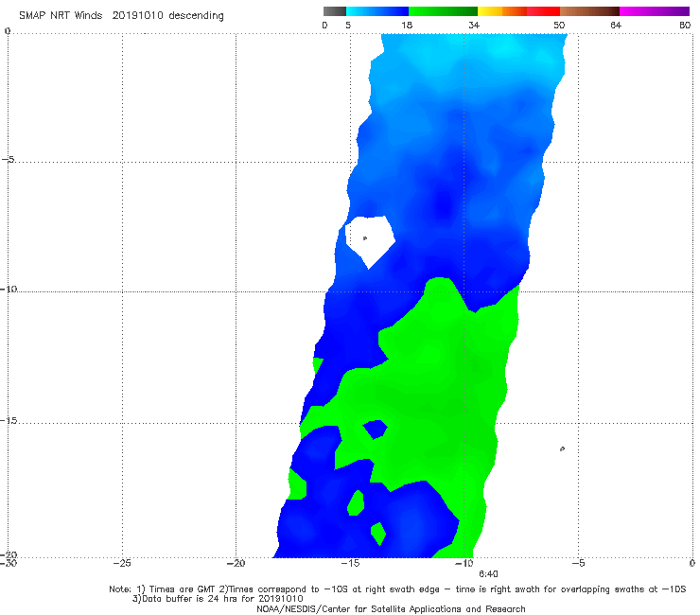This screenshot has height=615, width=700.
Task: Click the color bar label 18
Action: coord(407,25)
